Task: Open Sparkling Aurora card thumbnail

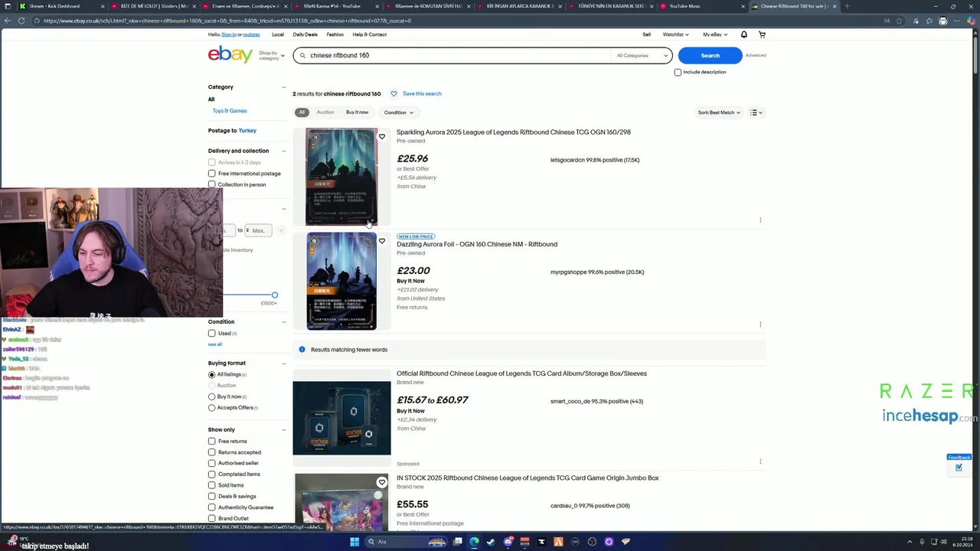Action: click(x=341, y=177)
